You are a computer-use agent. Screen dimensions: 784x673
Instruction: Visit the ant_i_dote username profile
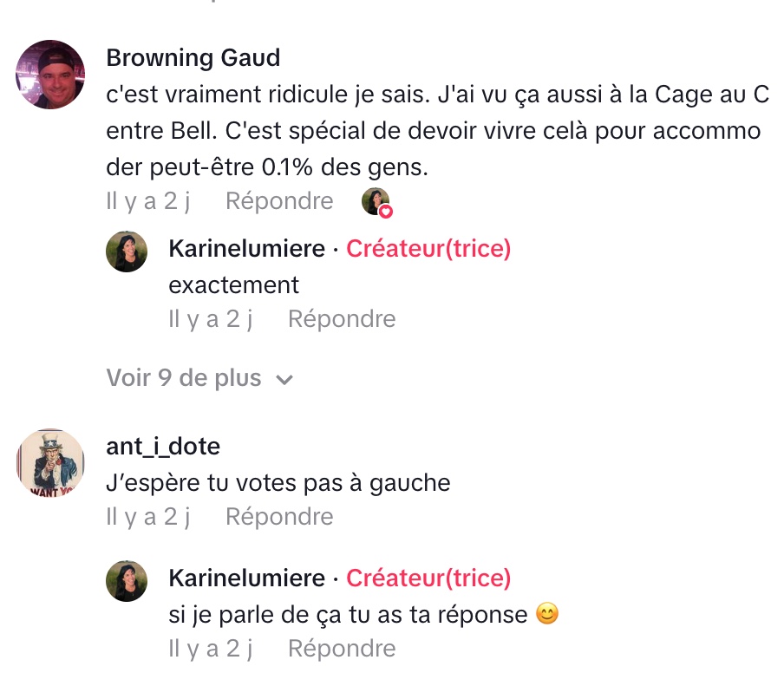[x=163, y=447]
